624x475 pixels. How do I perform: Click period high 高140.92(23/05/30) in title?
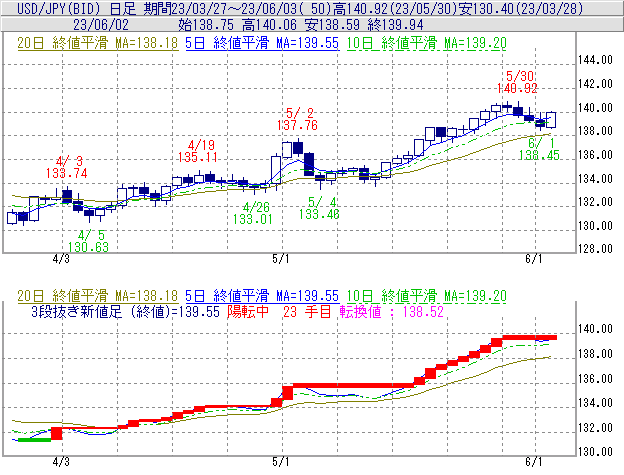pyautogui.click(x=396, y=8)
